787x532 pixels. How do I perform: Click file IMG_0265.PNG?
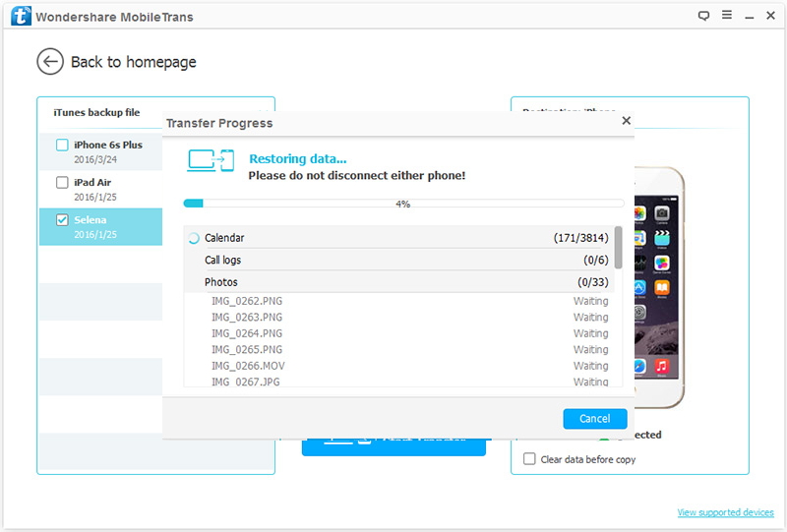(x=247, y=349)
